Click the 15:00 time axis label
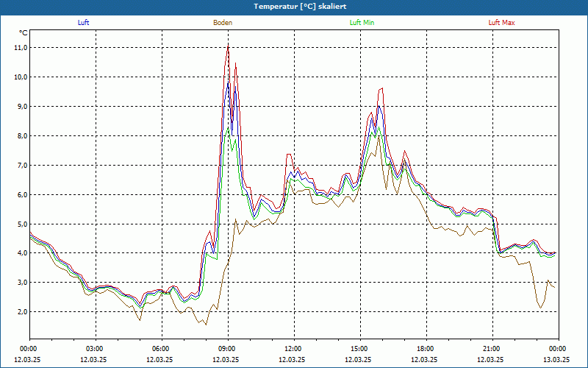Viewport: 588px width, 368px height. 360,349
